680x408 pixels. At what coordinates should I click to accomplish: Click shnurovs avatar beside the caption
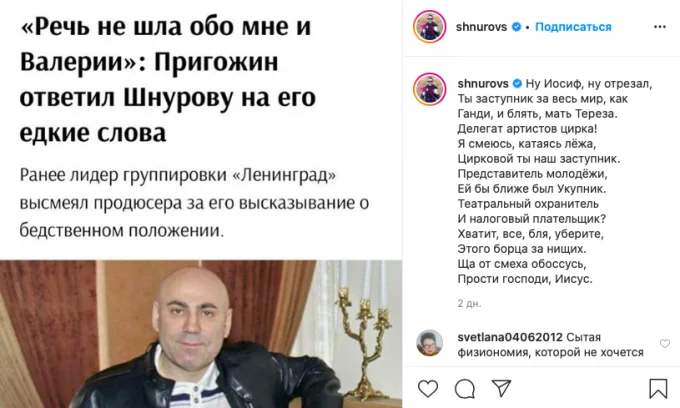pyautogui.click(x=429, y=89)
